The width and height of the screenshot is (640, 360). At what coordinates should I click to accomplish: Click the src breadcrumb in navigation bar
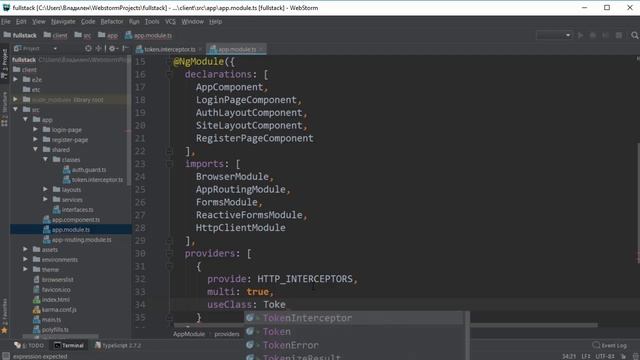[83, 36]
